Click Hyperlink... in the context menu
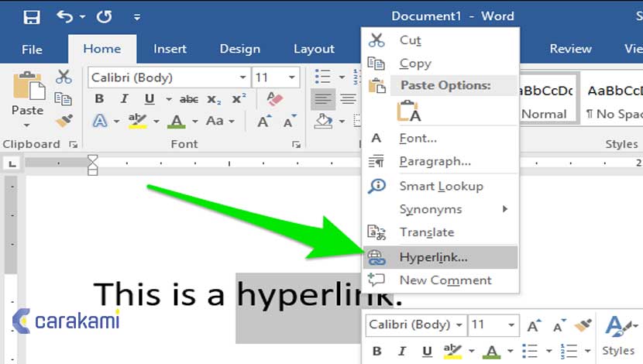 point(441,257)
